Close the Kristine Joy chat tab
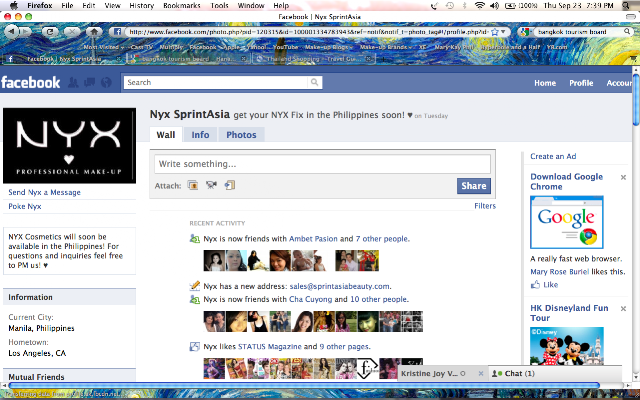 pyautogui.click(x=481, y=373)
